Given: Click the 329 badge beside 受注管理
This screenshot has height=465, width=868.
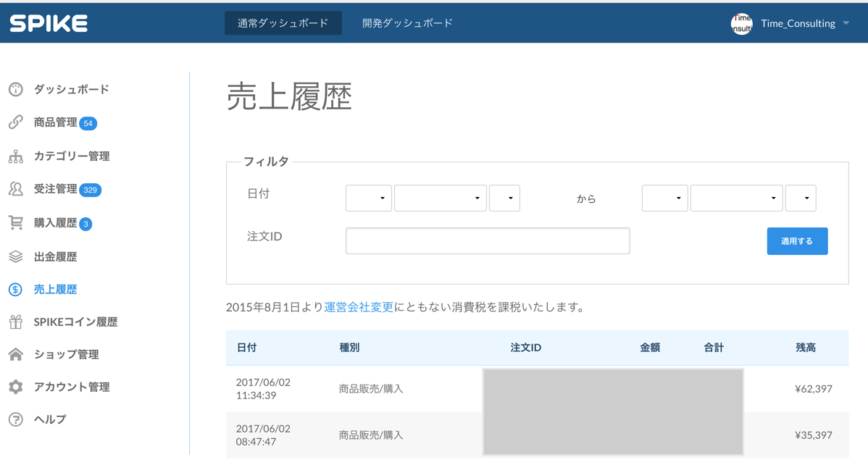Looking at the screenshot, I should (x=91, y=190).
